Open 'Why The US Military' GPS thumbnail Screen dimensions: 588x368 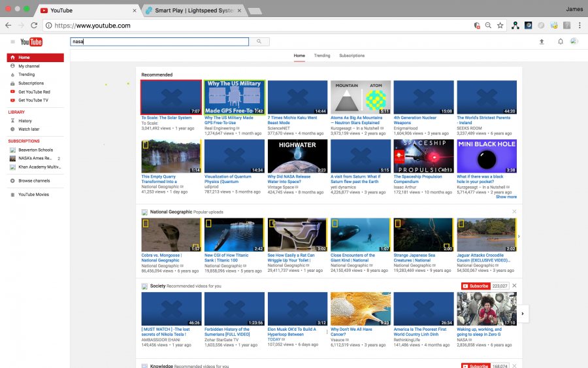tap(235, 97)
